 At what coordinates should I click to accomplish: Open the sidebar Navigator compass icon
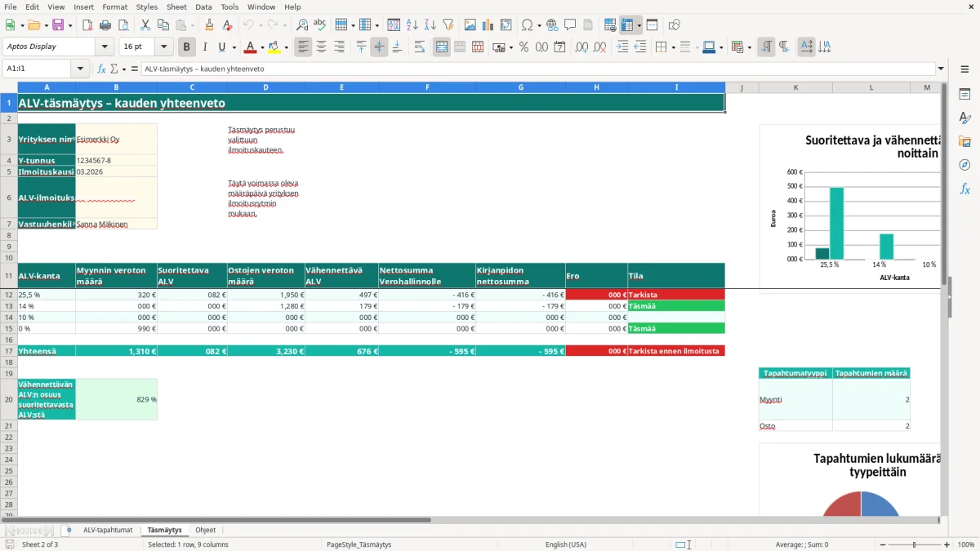[x=964, y=165]
